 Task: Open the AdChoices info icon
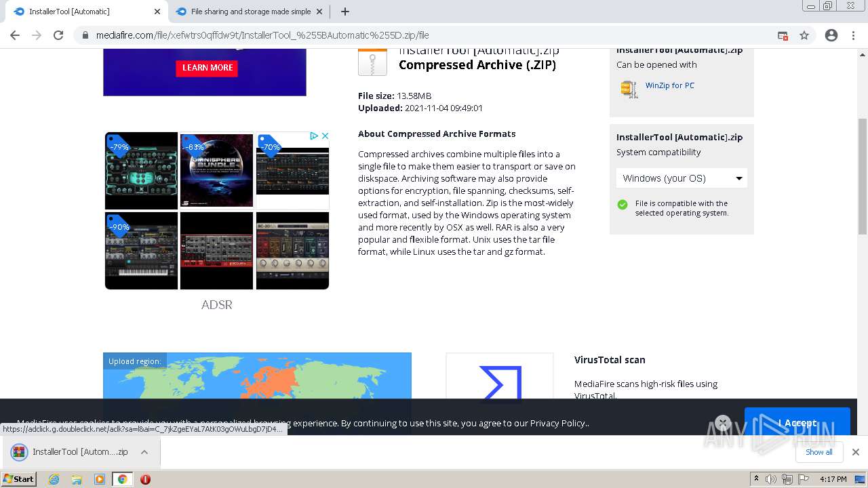click(x=314, y=136)
